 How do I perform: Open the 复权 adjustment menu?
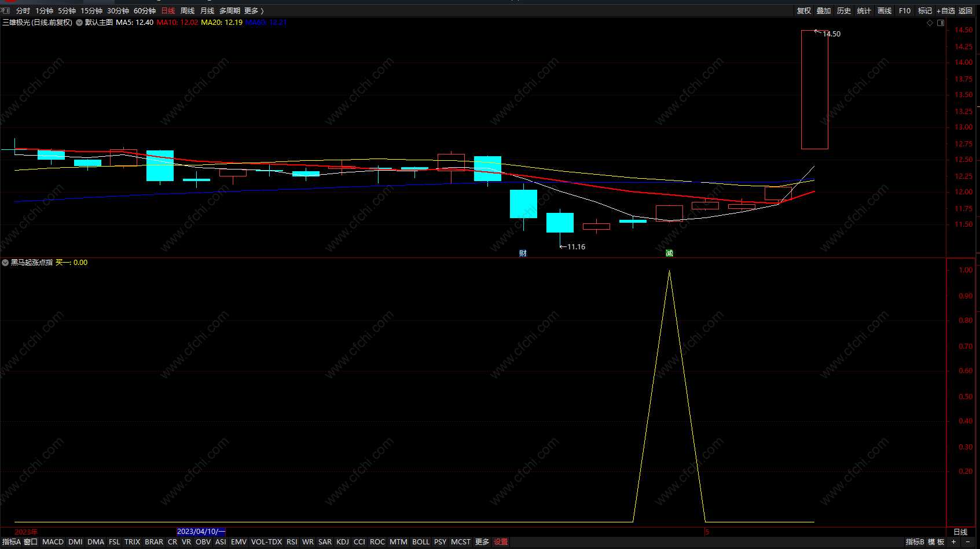pos(804,11)
